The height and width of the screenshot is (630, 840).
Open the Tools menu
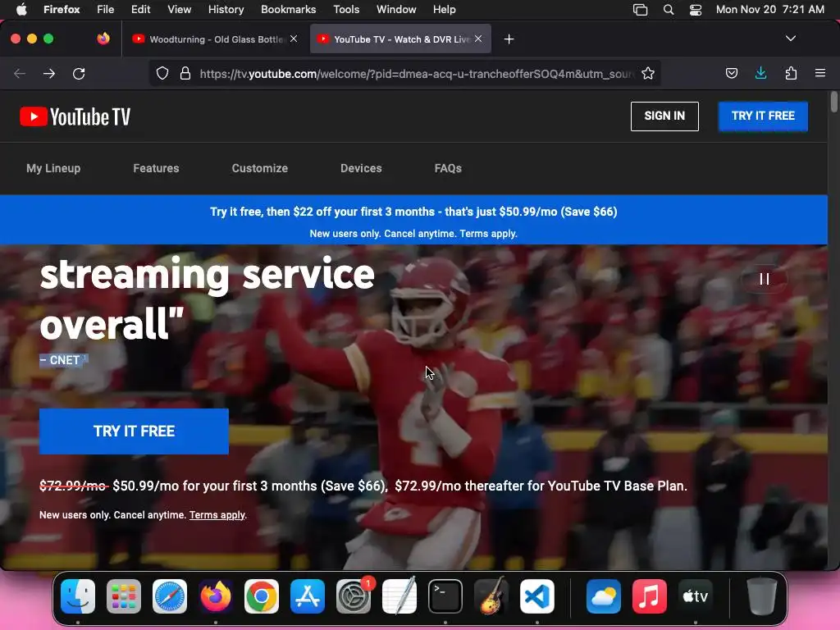pyautogui.click(x=346, y=10)
